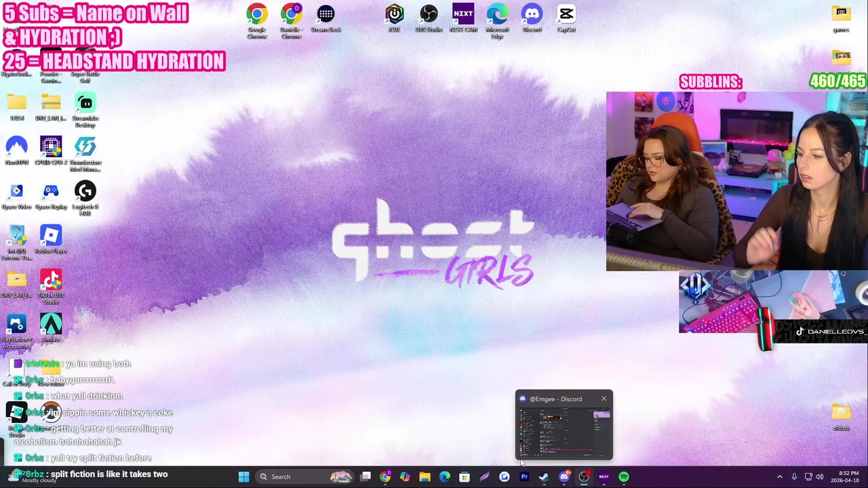
Task: Select the Stream Deck desktop icon
Action: click(x=325, y=18)
